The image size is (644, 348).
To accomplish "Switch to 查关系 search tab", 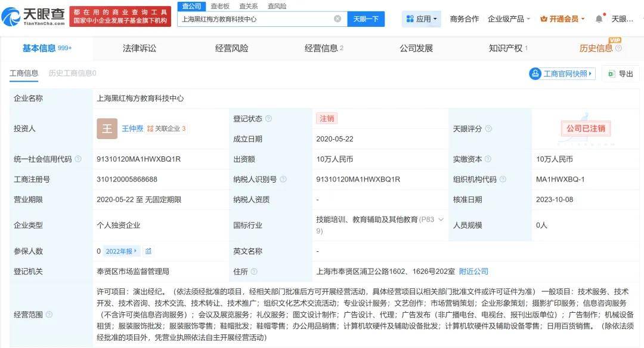I will tap(249, 6).
